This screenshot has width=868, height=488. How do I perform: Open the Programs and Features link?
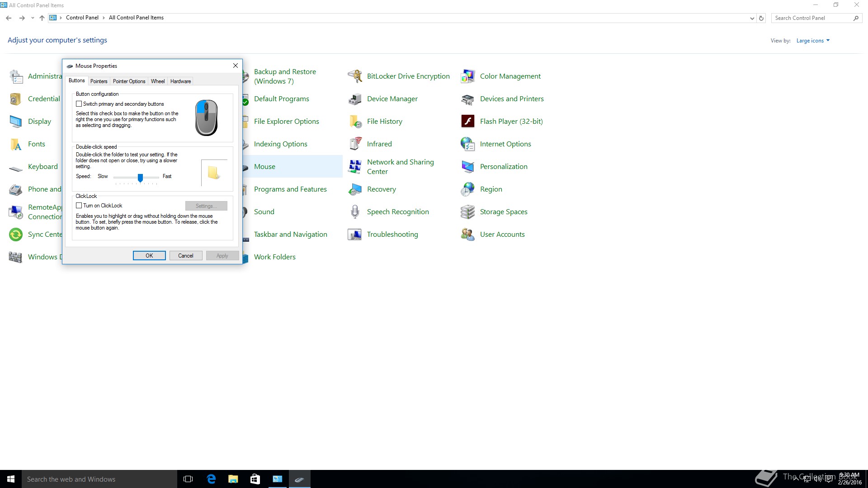pyautogui.click(x=290, y=189)
